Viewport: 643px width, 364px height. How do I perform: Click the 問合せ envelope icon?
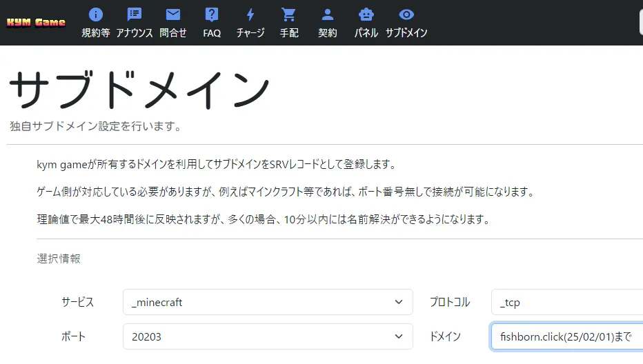click(173, 14)
